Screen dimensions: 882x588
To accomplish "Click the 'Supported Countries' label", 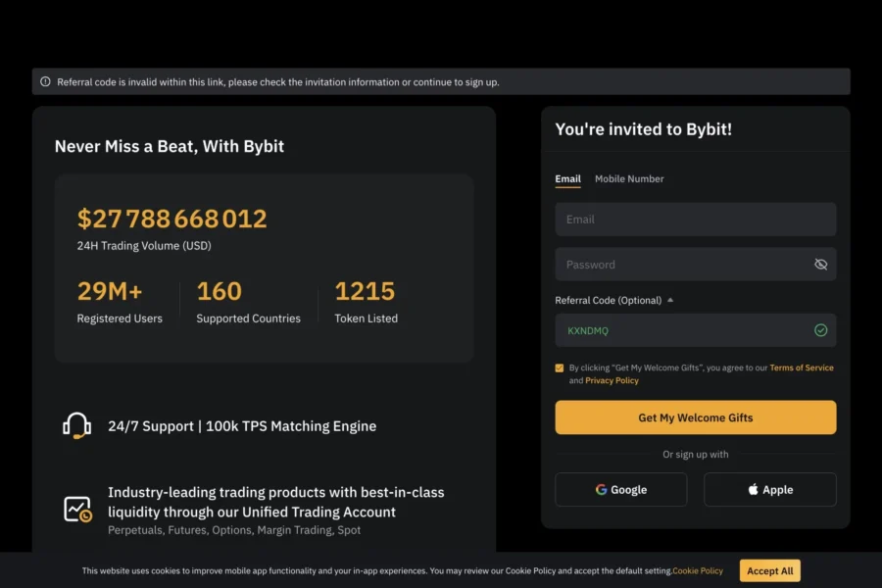I will 248,318.
